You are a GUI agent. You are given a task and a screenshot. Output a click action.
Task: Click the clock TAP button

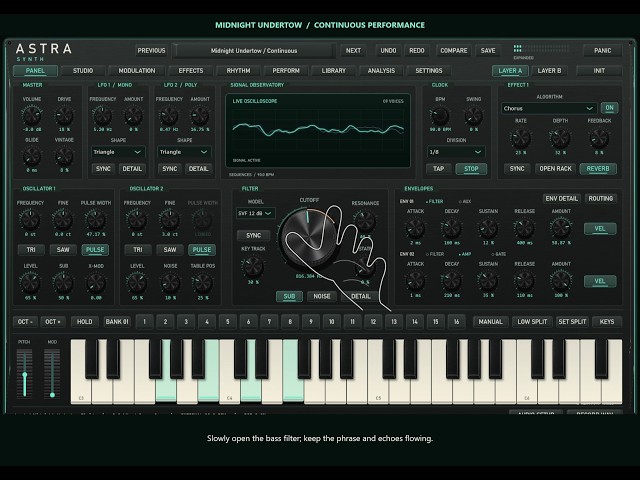438,169
